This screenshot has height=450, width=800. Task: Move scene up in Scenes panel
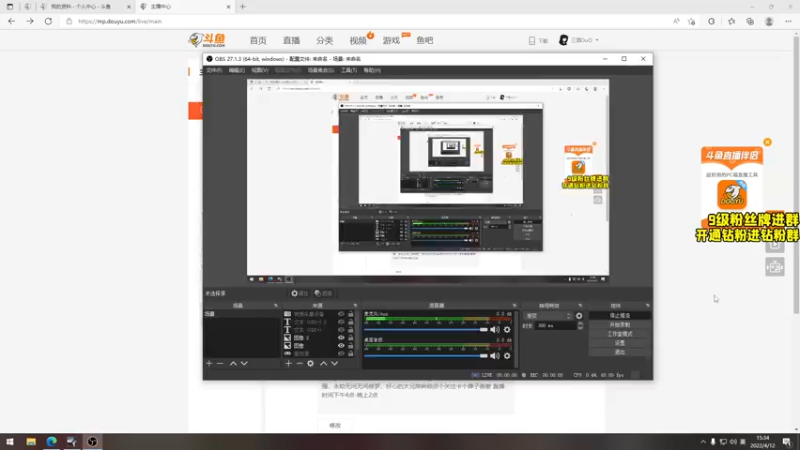tap(233, 363)
